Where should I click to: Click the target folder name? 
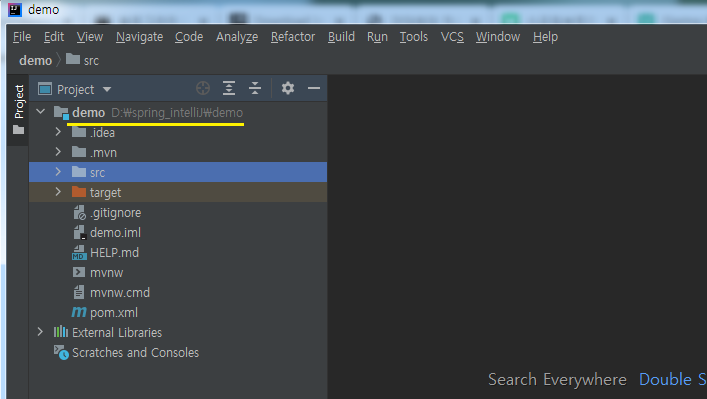[x=106, y=193]
